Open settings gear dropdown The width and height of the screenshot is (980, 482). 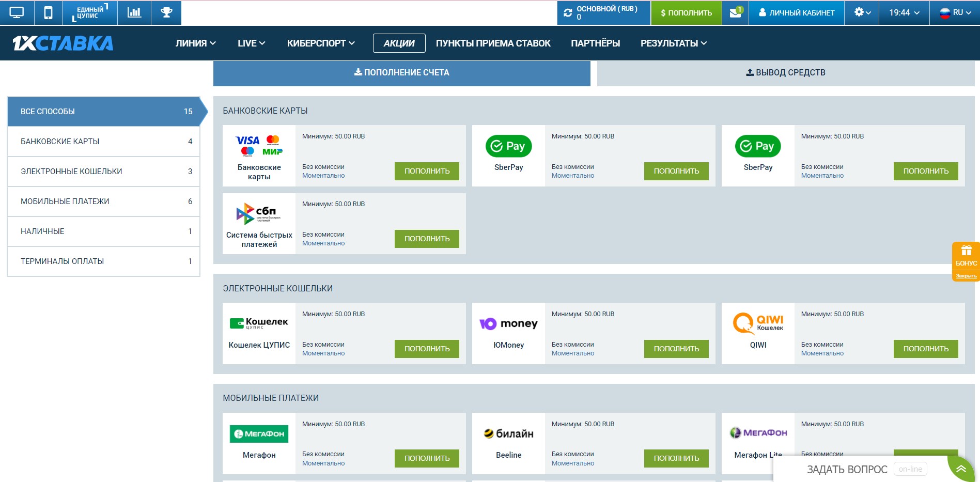point(863,12)
